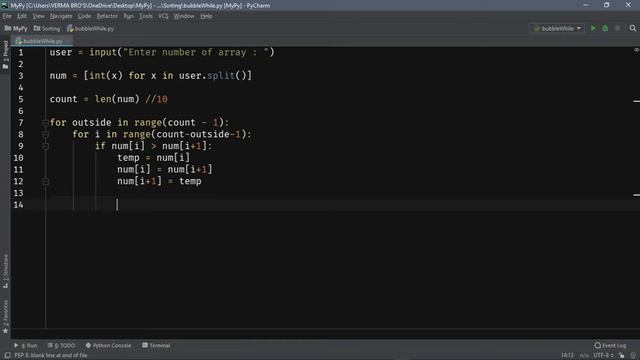Select the bubbleWhile.py editor tab
The width and height of the screenshot is (640, 360).
[42, 41]
